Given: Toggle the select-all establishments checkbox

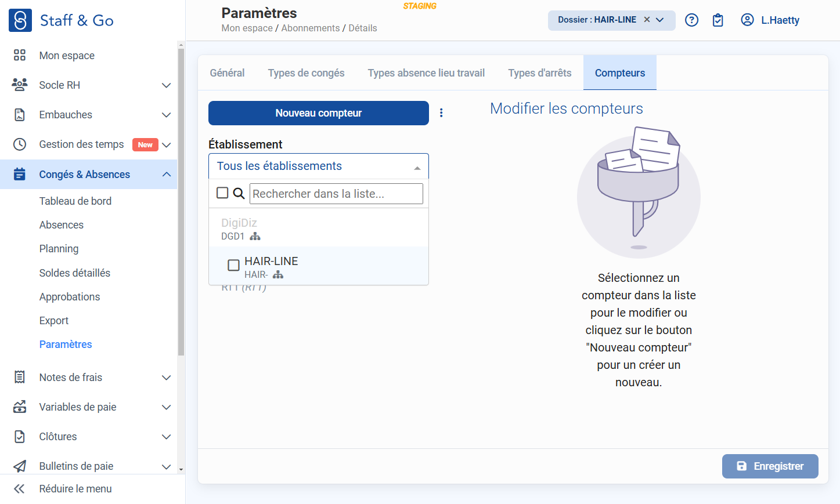Looking at the screenshot, I should [x=222, y=193].
